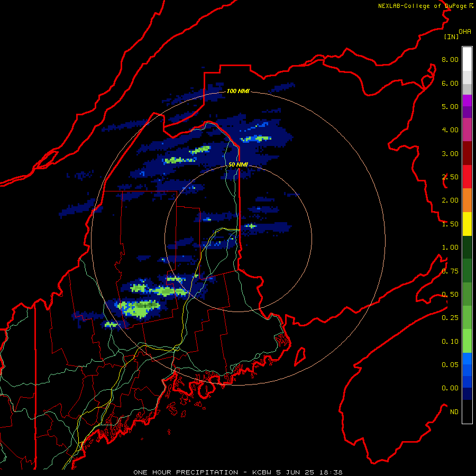The height and width of the screenshot is (476, 476).
Task: Click the 6.00 legend value
Action: point(450,83)
